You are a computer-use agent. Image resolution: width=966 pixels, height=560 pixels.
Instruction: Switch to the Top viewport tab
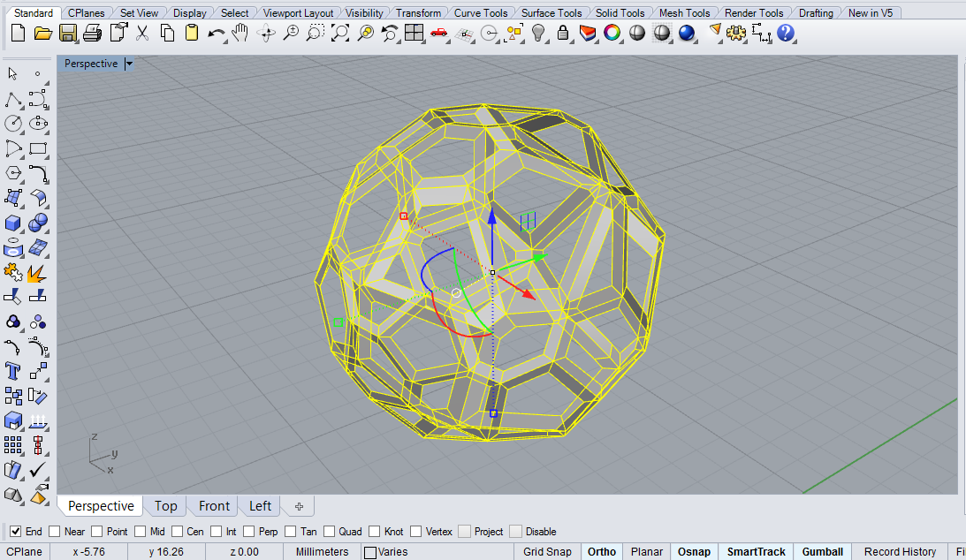click(x=166, y=506)
